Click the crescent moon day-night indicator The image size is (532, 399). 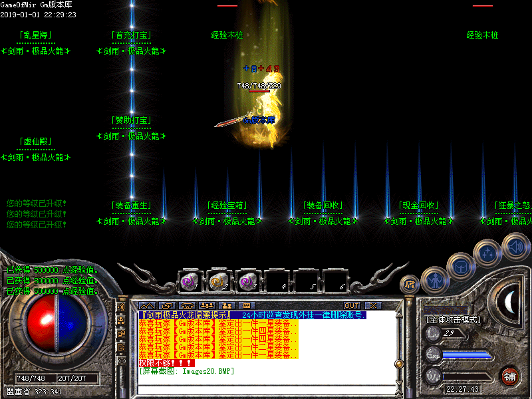point(510,301)
